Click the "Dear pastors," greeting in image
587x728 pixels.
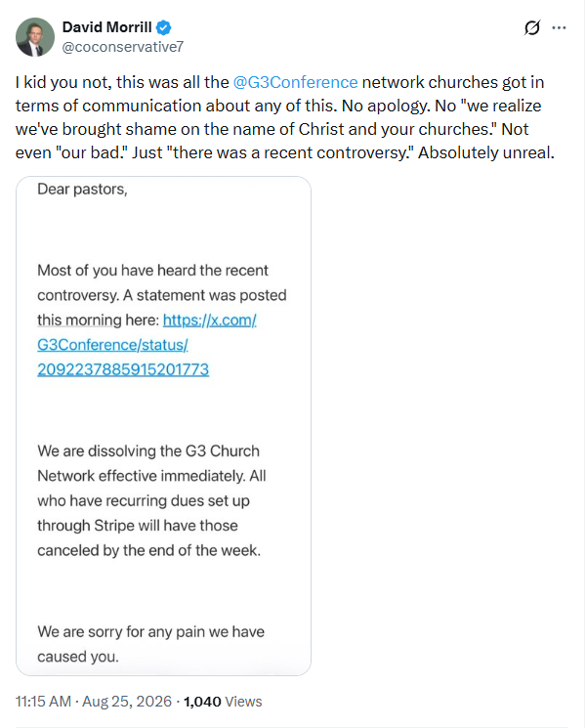point(83,190)
